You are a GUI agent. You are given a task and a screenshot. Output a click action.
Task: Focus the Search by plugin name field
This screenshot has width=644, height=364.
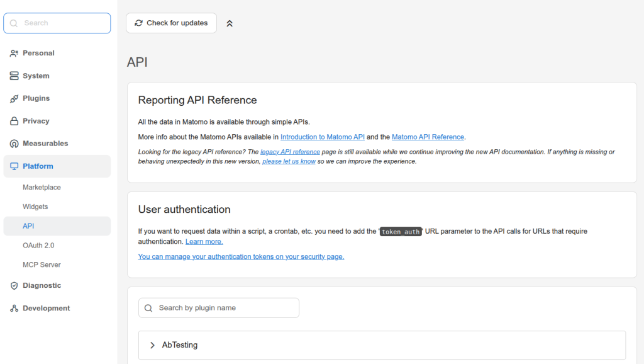(x=218, y=308)
